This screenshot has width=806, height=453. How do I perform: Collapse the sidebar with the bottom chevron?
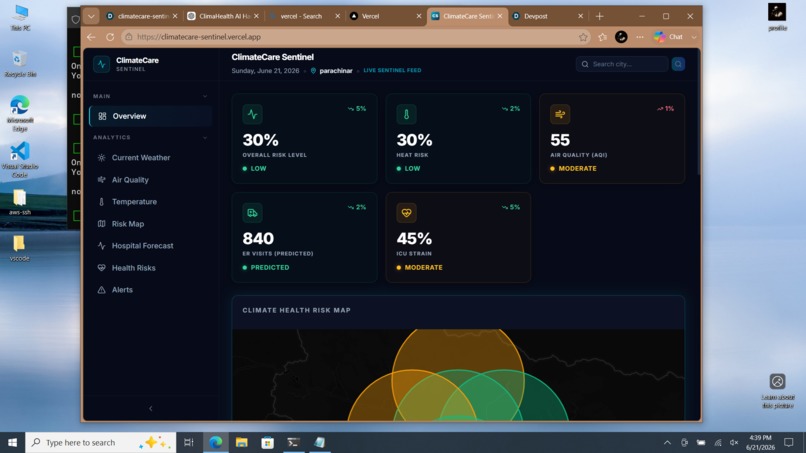click(151, 409)
